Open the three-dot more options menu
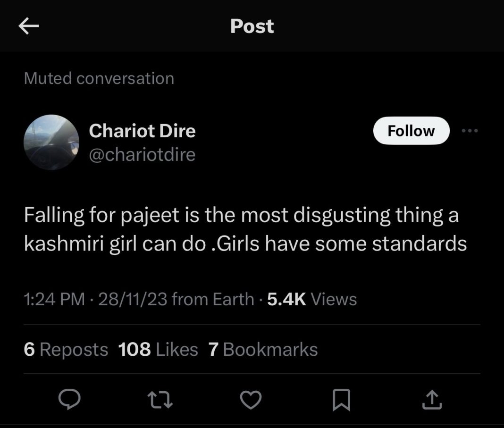Screen dimensions: 504x428 [470, 131]
